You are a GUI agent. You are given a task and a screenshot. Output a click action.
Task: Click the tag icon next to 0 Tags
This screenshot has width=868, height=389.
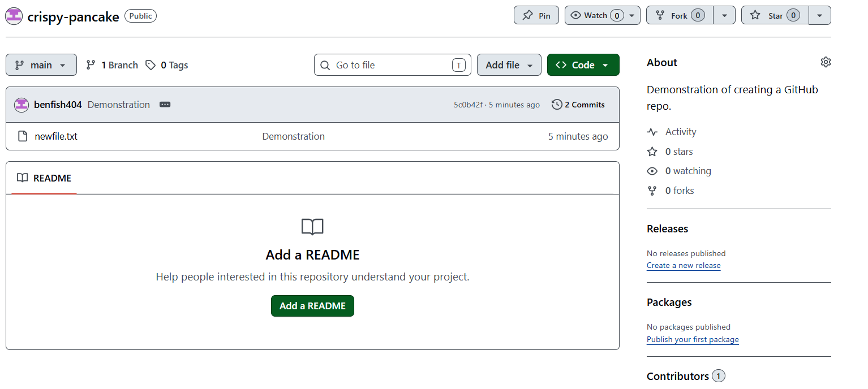(x=150, y=65)
